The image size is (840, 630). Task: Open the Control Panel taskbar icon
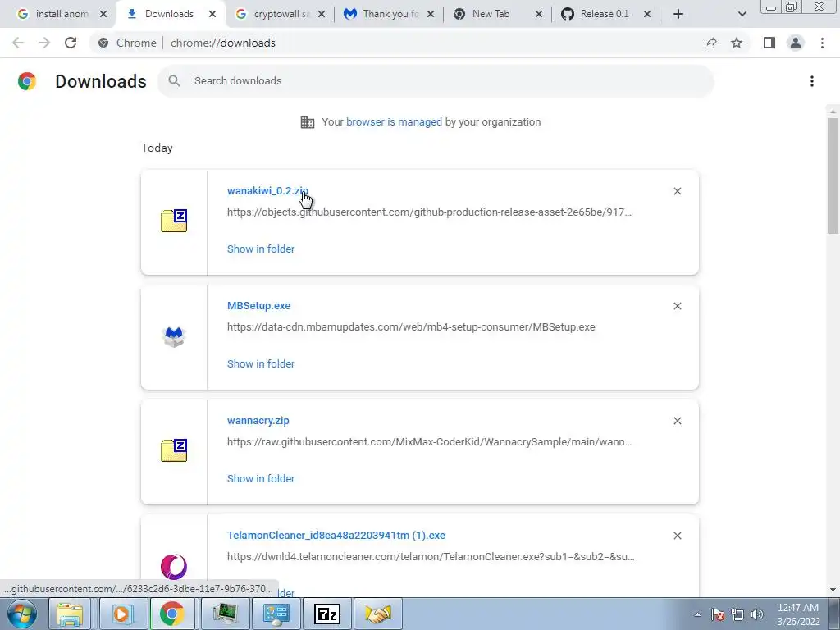click(276, 614)
